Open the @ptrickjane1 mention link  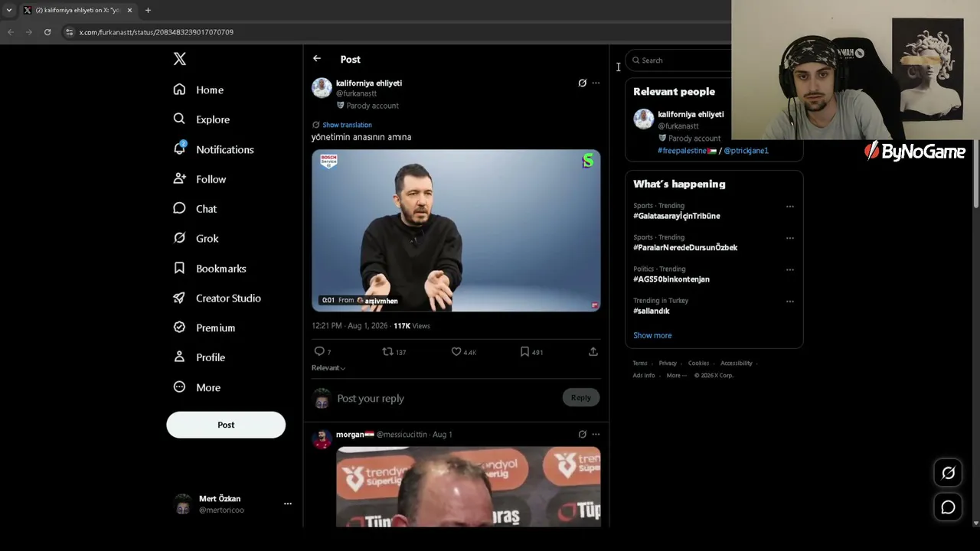(746, 151)
